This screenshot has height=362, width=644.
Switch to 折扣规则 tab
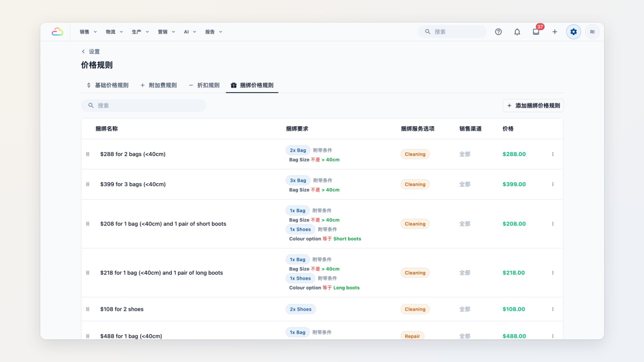[204, 85]
